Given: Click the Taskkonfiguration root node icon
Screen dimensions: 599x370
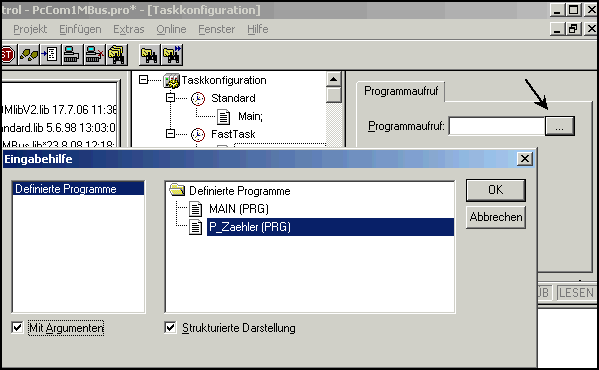Looking at the screenshot, I should pyautogui.click(x=171, y=80).
